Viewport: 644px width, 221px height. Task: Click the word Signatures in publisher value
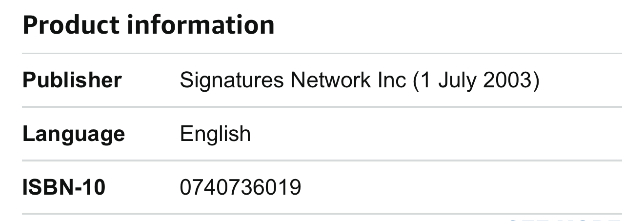pos(232,80)
